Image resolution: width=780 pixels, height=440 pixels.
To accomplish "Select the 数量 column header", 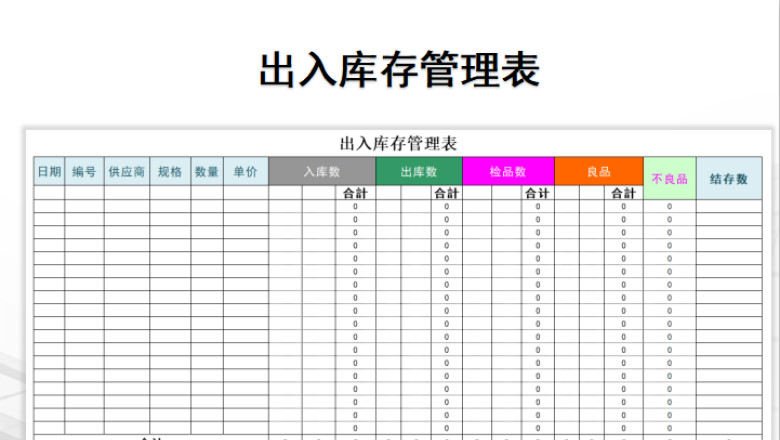I will pyautogui.click(x=207, y=172).
